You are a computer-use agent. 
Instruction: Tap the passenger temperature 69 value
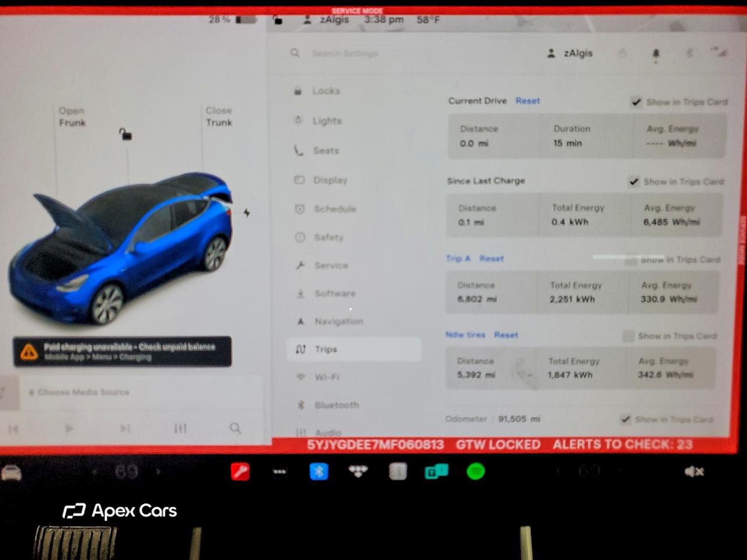pyautogui.click(x=589, y=471)
